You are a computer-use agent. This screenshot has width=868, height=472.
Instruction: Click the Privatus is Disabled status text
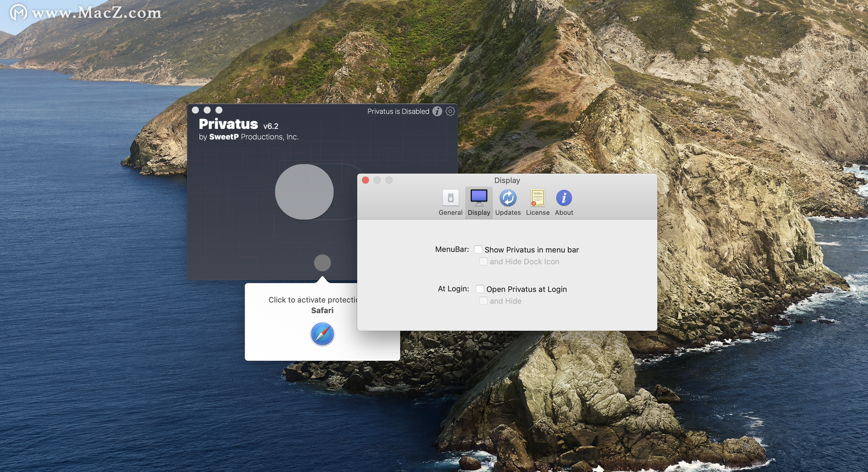pos(398,111)
